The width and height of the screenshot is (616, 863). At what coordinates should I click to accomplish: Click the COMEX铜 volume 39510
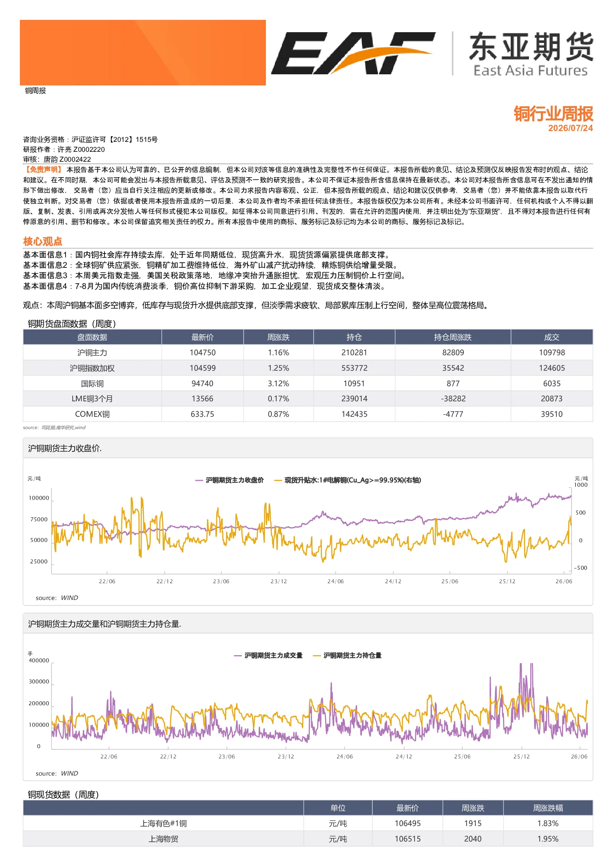(x=552, y=414)
